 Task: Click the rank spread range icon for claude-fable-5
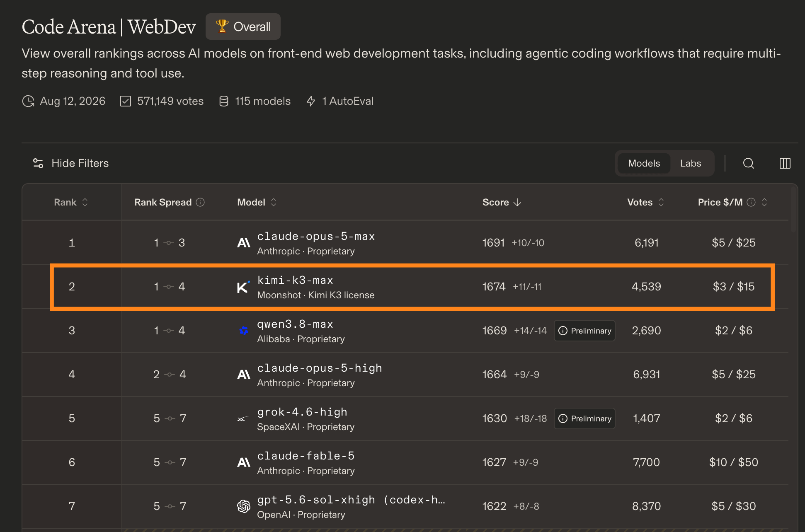click(x=170, y=462)
